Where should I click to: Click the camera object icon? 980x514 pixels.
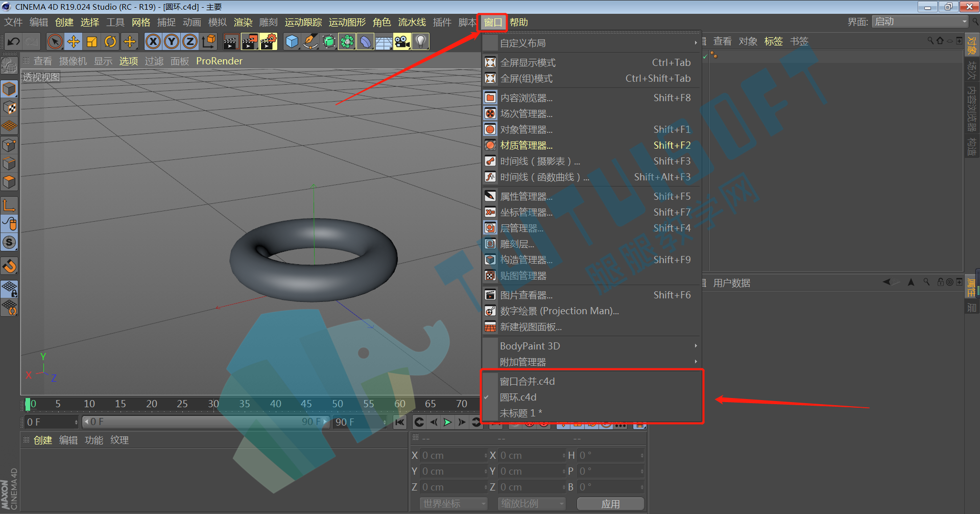click(x=402, y=42)
